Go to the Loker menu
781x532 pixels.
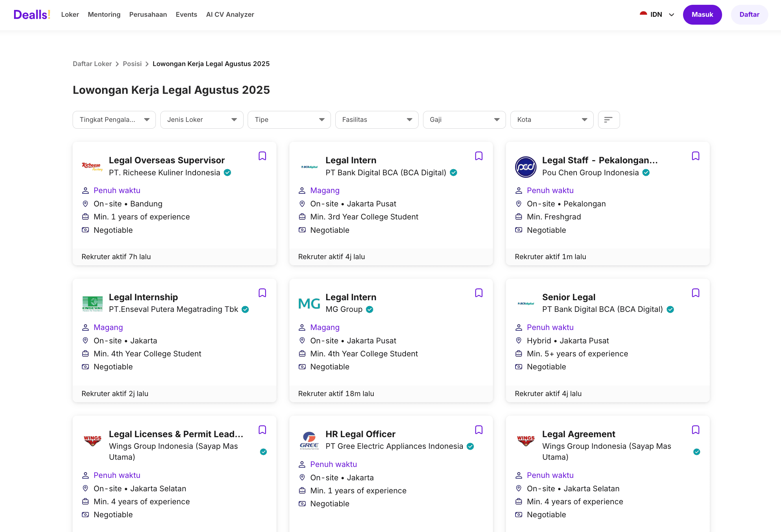pos(70,15)
